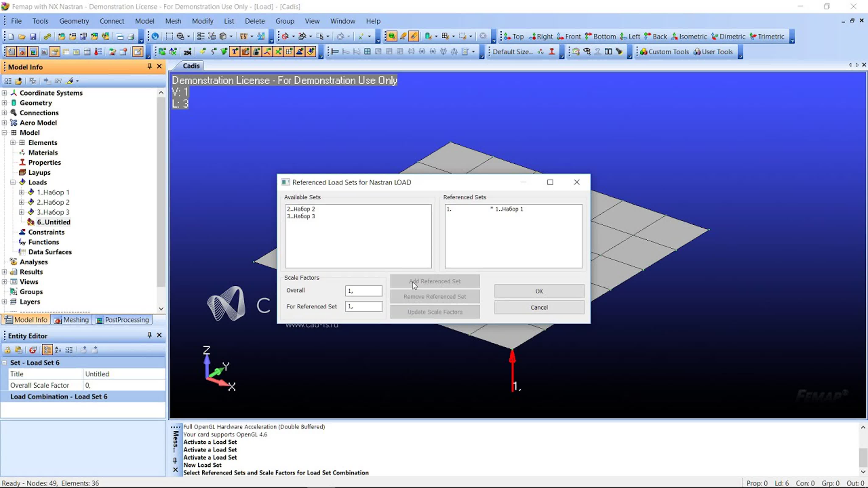Click Add Referenced Set button

tap(435, 281)
